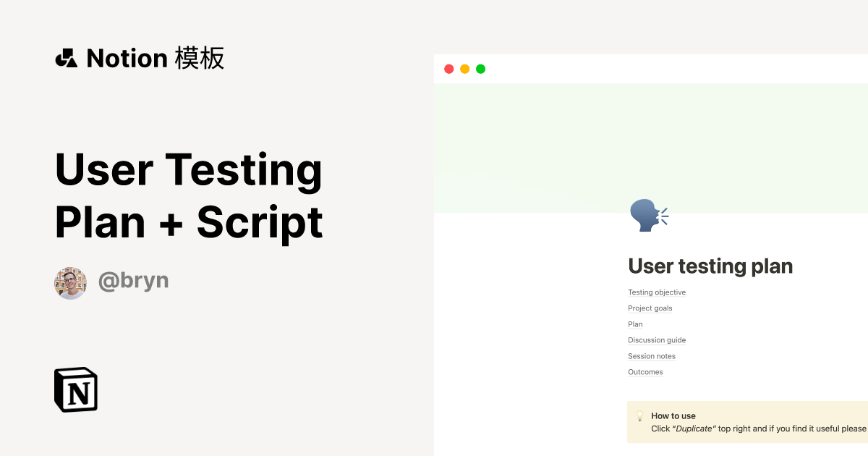Open the Discussion guide link
Image resolution: width=868 pixels, height=456 pixels.
tap(656, 339)
